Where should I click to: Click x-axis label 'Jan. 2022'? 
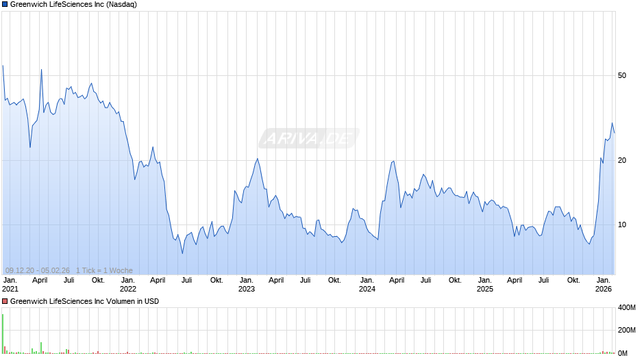click(127, 285)
